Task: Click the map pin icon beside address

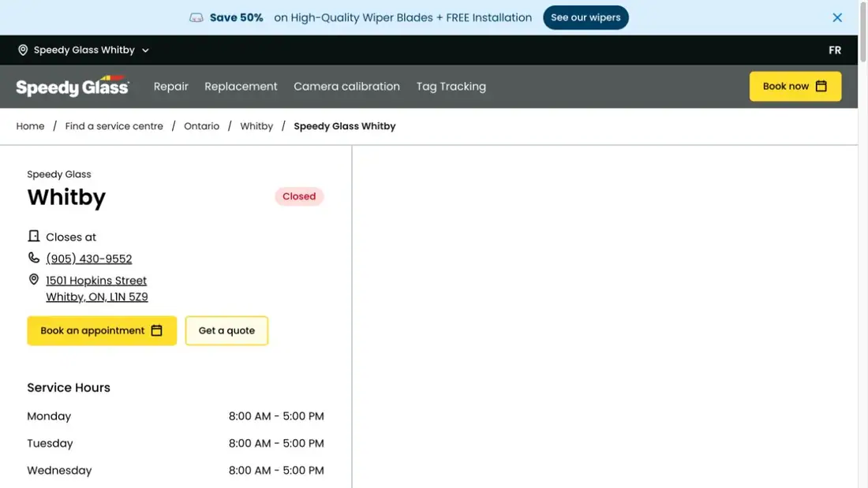Action: [34, 280]
